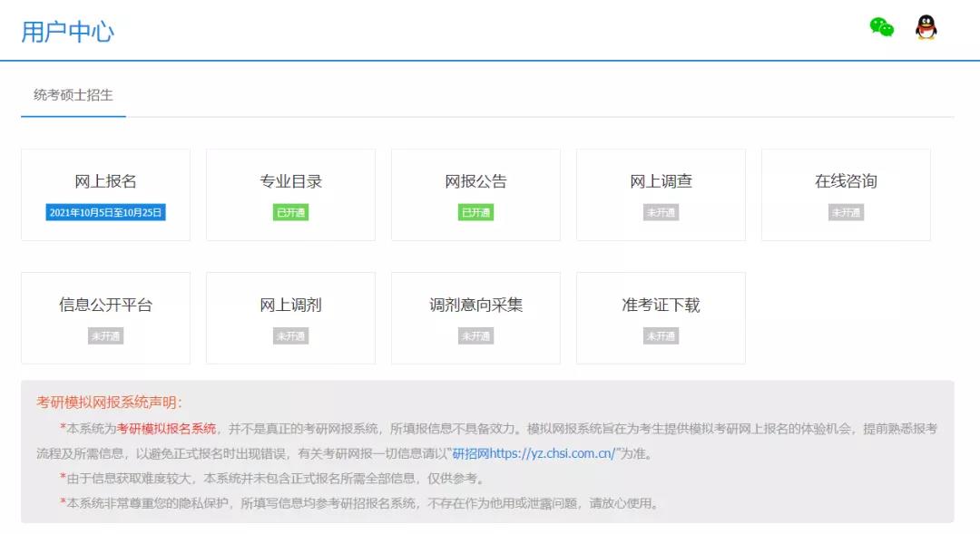This screenshot has width=980, height=534.
Task: Click 已开通 badge under 网报公告
Action: point(475,212)
